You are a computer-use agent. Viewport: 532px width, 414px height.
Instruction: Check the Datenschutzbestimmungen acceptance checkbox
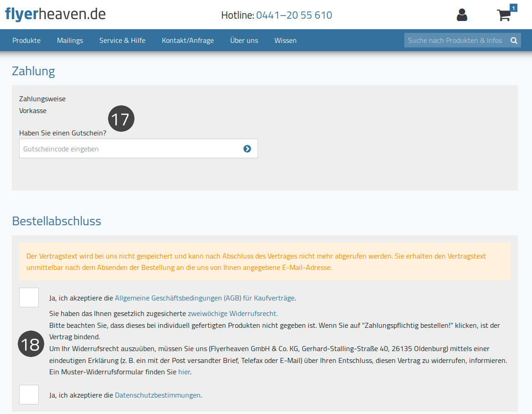tap(29, 395)
